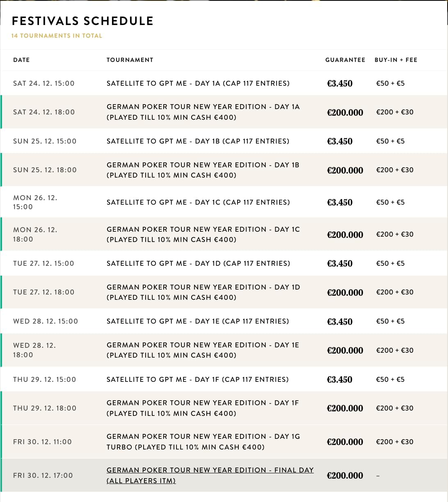The width and height of the screenshot is (448, 502).
Task: Click the Satellite to GPT ME Day 1A title
Action: [198, 83]
